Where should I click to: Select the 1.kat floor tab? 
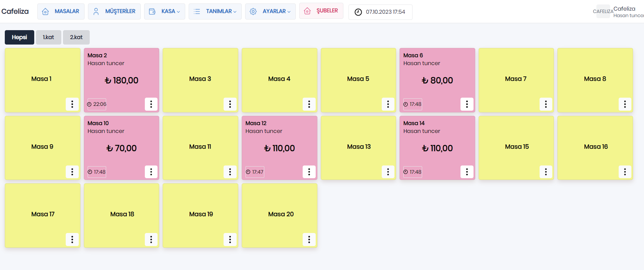[49, 37]
